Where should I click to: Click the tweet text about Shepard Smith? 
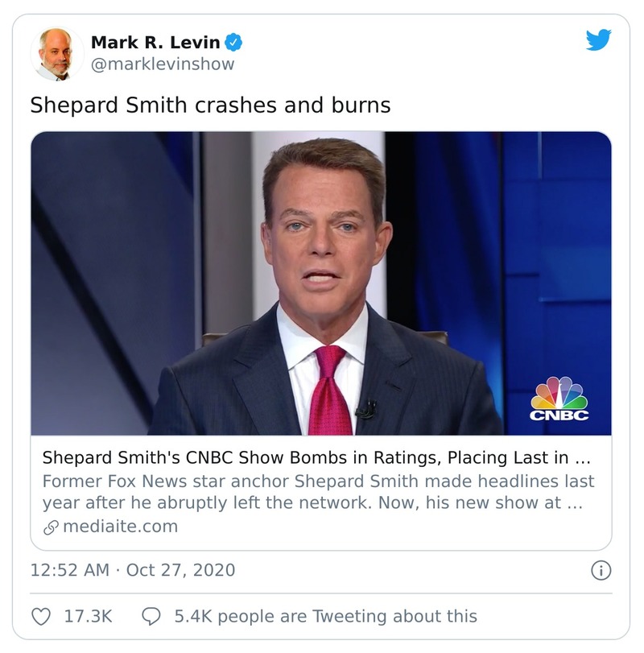210,105
